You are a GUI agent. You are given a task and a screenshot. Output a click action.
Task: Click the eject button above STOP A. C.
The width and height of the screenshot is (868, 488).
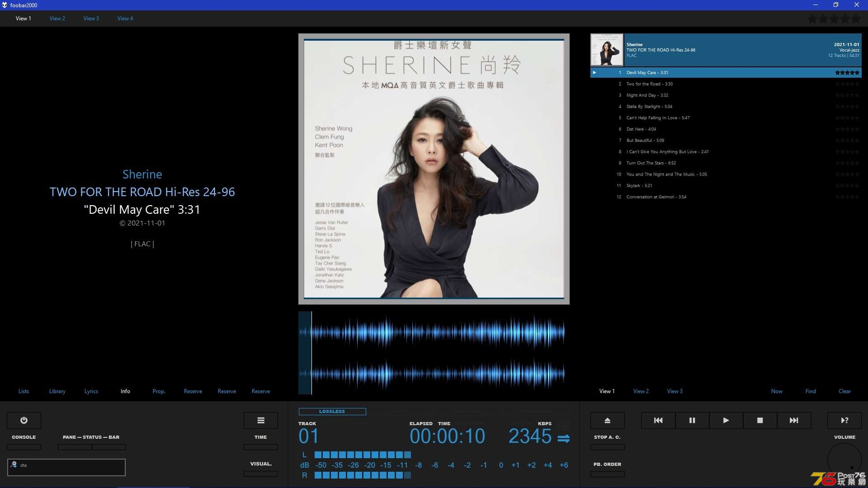tap(608, 420)
